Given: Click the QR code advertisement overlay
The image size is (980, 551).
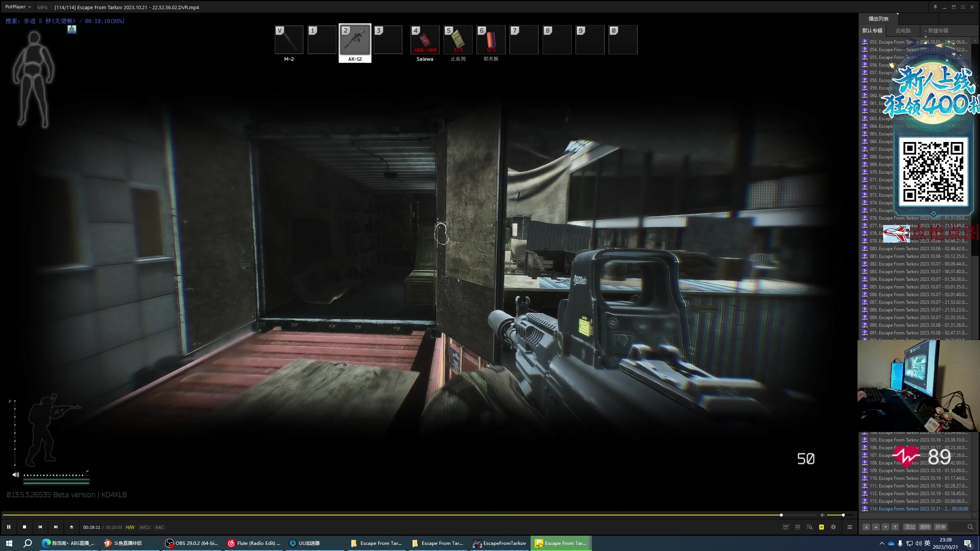Looking at the screenshot, I should (x=933, y=171).
